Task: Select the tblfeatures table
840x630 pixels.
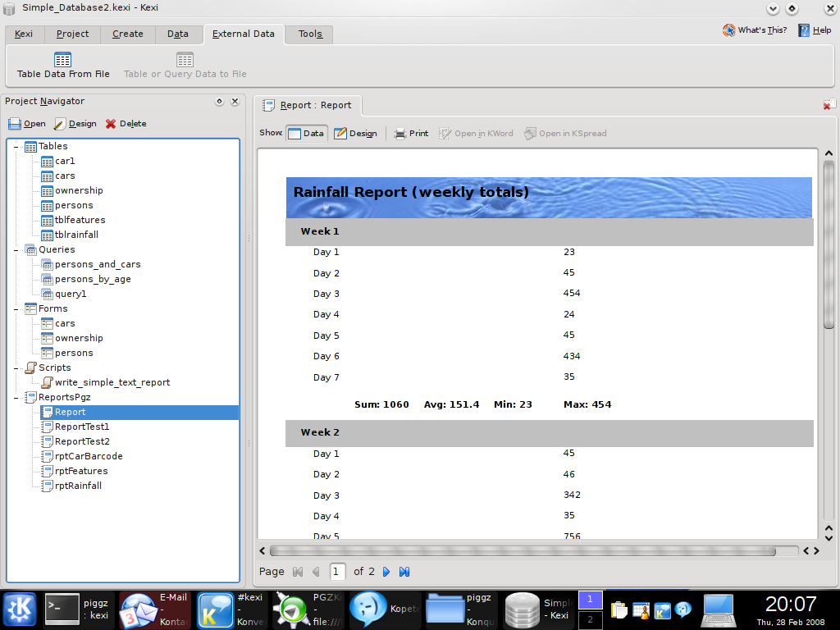Action: coord(80,220)
